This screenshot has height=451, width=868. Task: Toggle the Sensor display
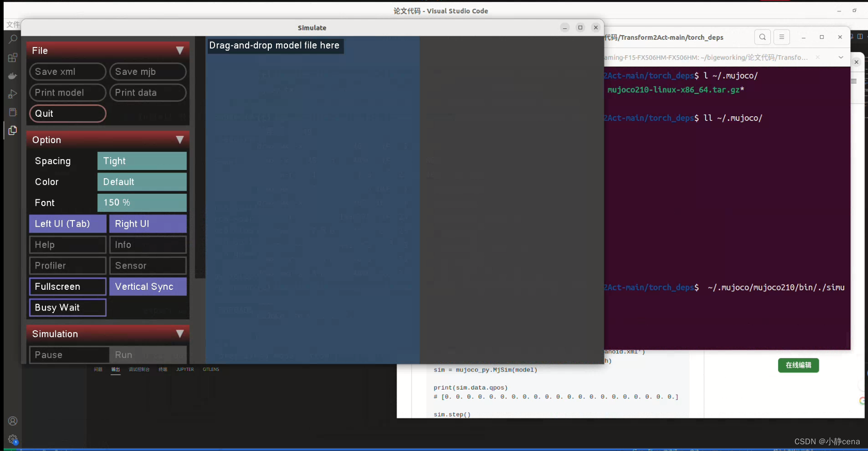[x=148, y=266]
